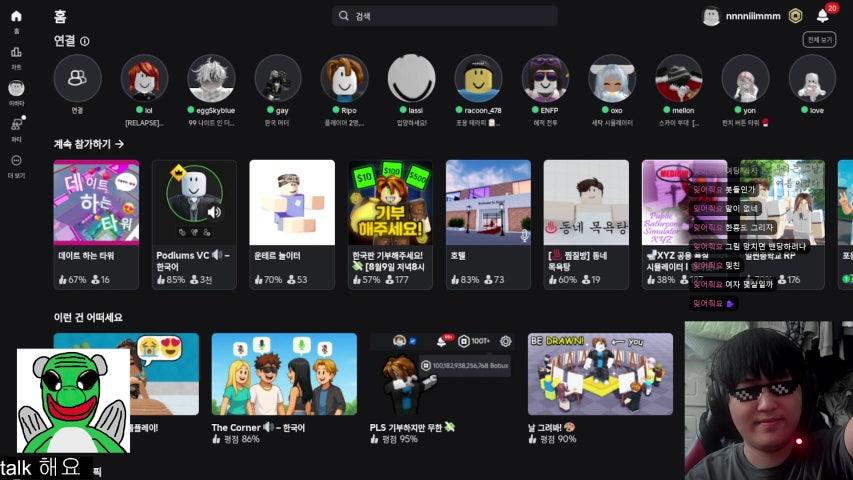Click the nnnniiimmm username
Screen dimensions: 853x480
[x=753, y=16]
